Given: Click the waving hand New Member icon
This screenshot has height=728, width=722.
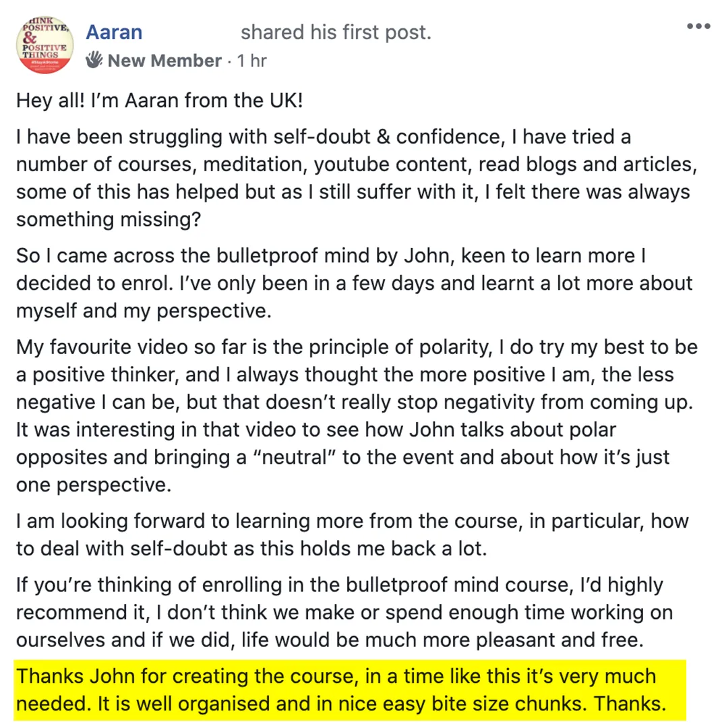Looking at the screenshot, I should (x=94, y=61).
